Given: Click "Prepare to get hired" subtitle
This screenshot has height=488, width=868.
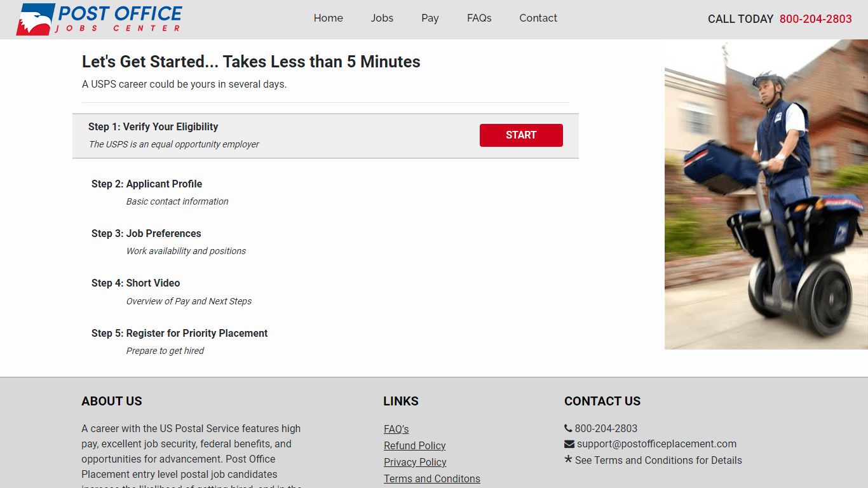Looking at the screenshot, I should (x=165, y=351).
